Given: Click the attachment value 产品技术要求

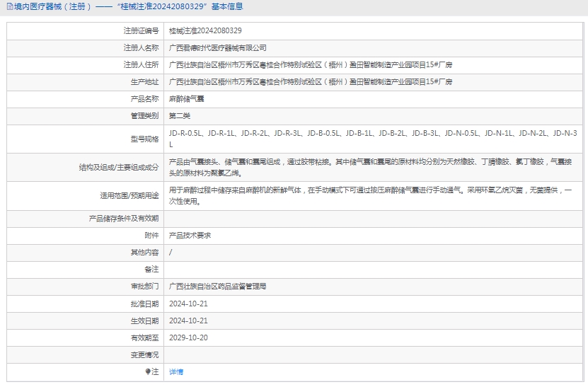Looking at the screenshot, I should pyautogui.click(x=190, y=236).
